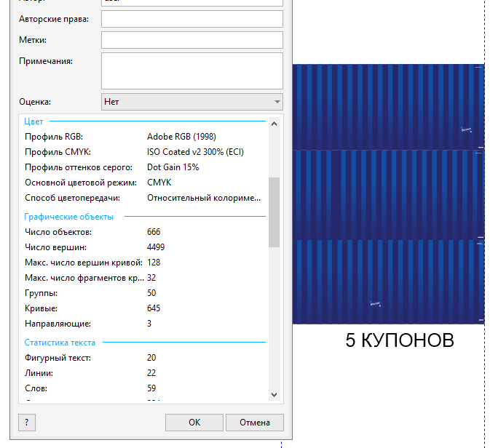Click the ISO Coated v2 300% (ECI) value
The image size is (490, 448).
click(195, 152)
